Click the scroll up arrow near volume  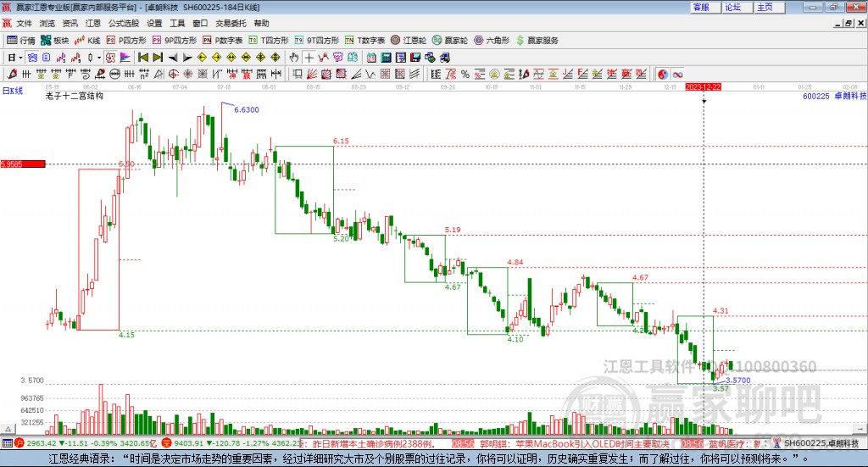coord(8,429)
